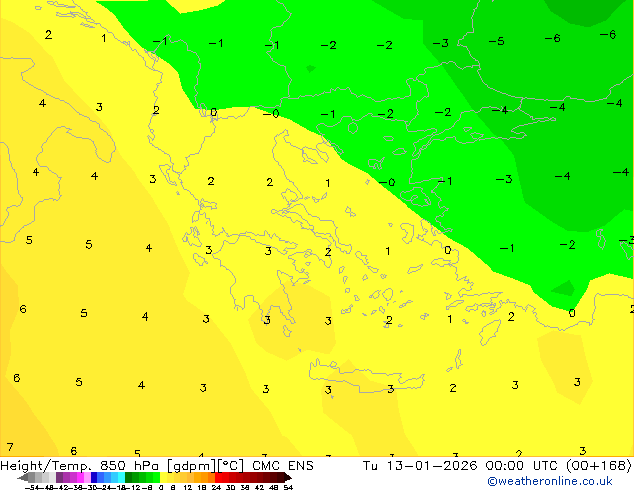Image resolution: width=634 pixels, height=490 pixels.
Task: Pick the bright red swatch above legend value 24
Action: pyautogui.click(x=218, y=477)
